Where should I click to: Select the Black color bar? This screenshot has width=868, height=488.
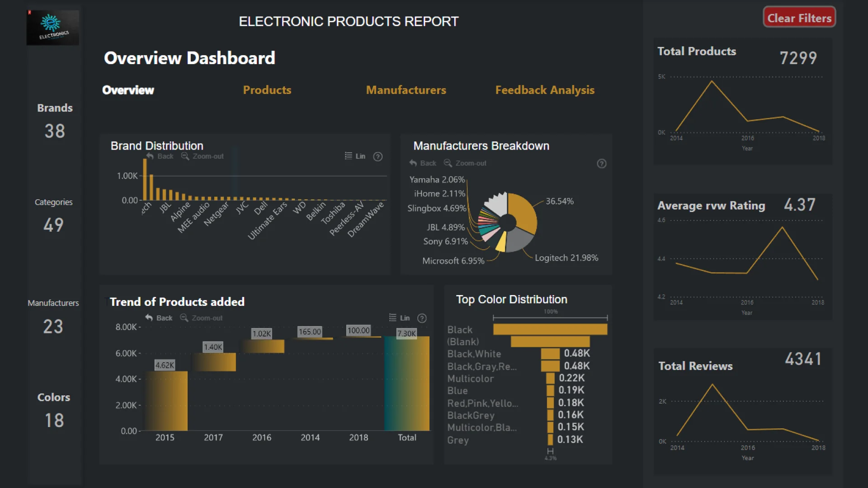click(550, 329)
